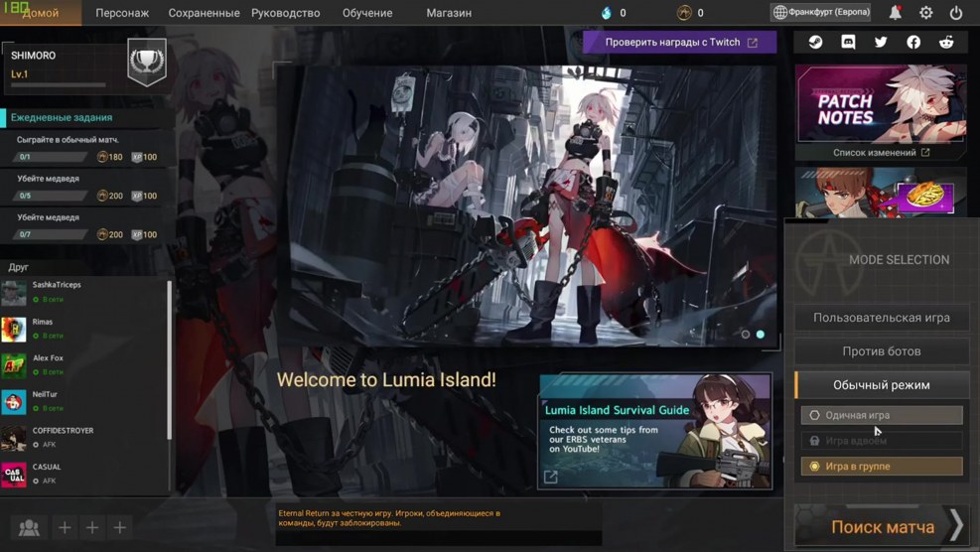Click CASUAL friend avatar
This screenshot has height=552, width=980.
[x=13, y=474]
